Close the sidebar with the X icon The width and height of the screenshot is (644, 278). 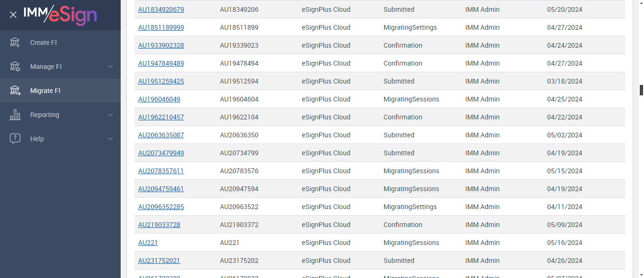13,15
